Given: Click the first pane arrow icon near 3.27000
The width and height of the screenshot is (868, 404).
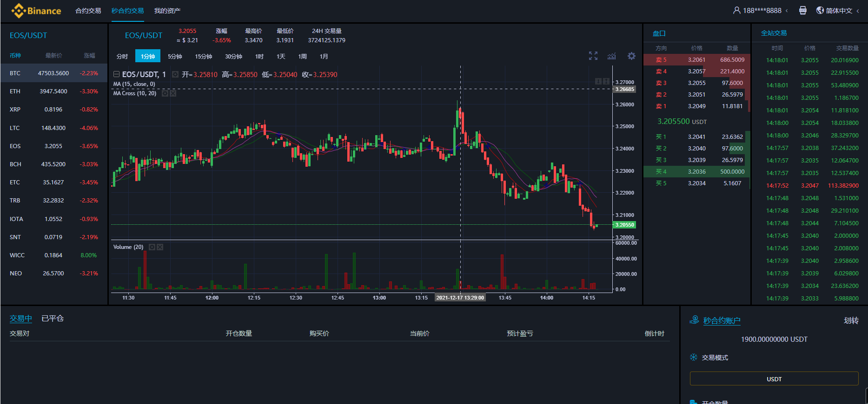Looking at the screenshot, I should tap(598, 81).
